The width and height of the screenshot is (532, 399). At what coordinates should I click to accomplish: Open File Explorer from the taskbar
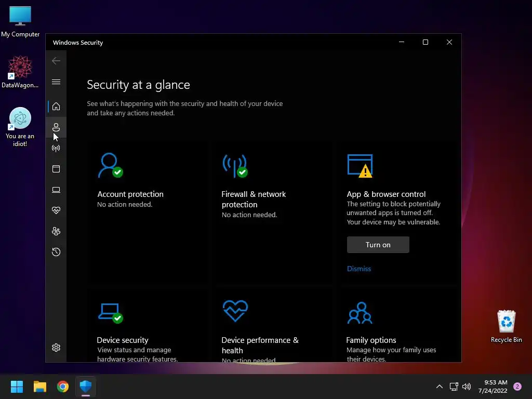[39, 387]
